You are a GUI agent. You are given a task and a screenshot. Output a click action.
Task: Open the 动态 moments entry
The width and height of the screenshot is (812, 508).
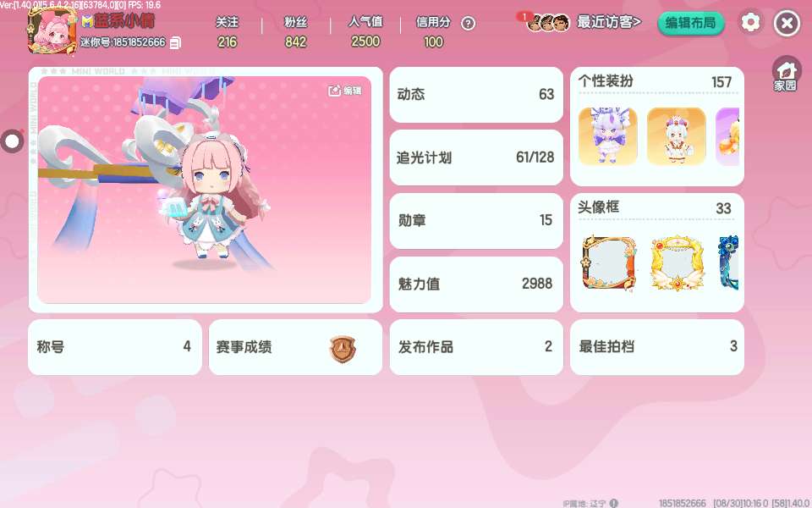[x=476, y=95]
